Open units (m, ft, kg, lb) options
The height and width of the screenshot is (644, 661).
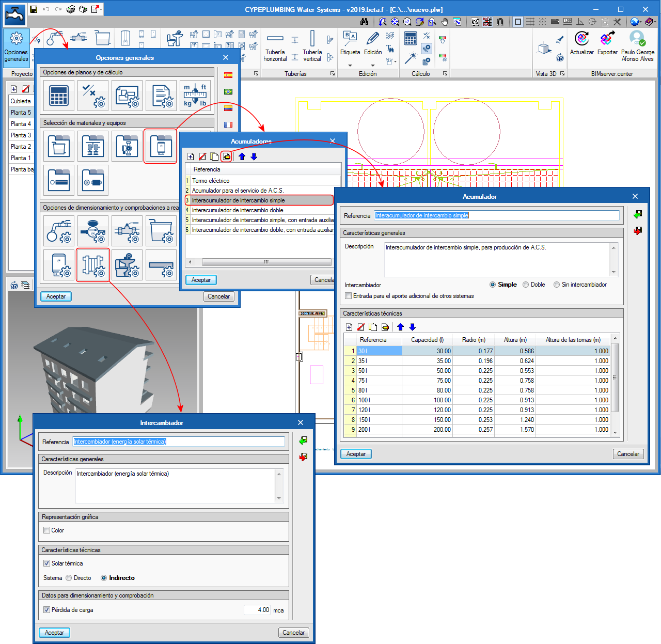(195, 96)
